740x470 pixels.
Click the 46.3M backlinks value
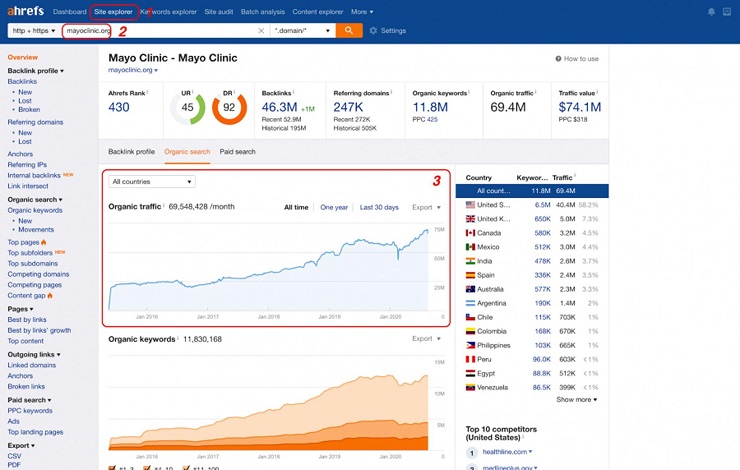click(279, 108)
